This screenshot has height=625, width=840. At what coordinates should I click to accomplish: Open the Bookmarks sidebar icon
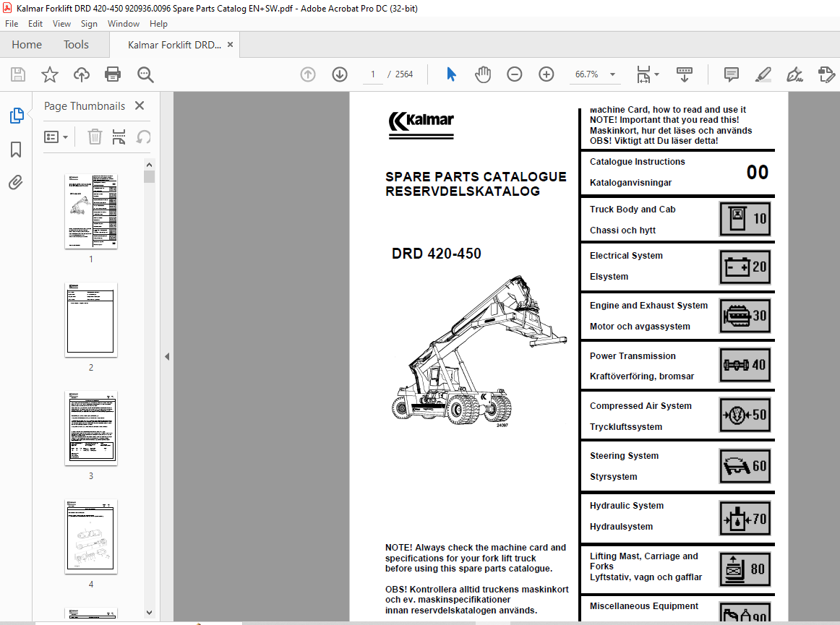point(16,150)
